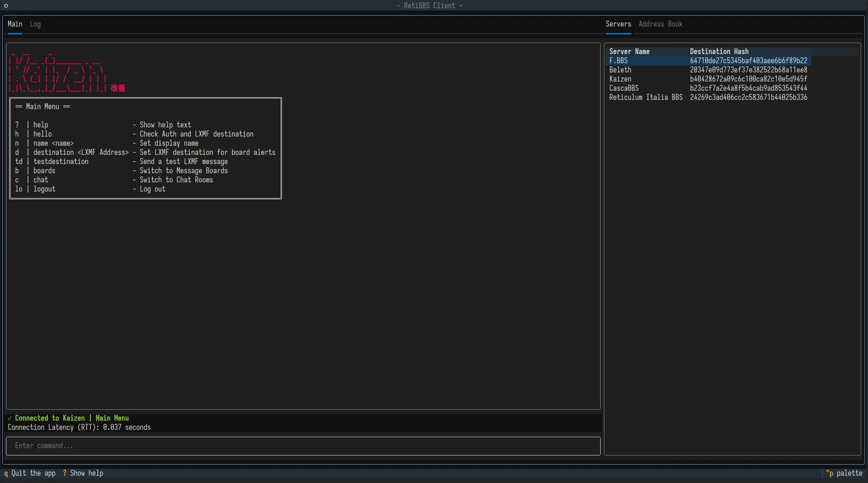Click the Destination Hash column header
Viewport: 868px width, 483px height.
click(x=719, y=51)
